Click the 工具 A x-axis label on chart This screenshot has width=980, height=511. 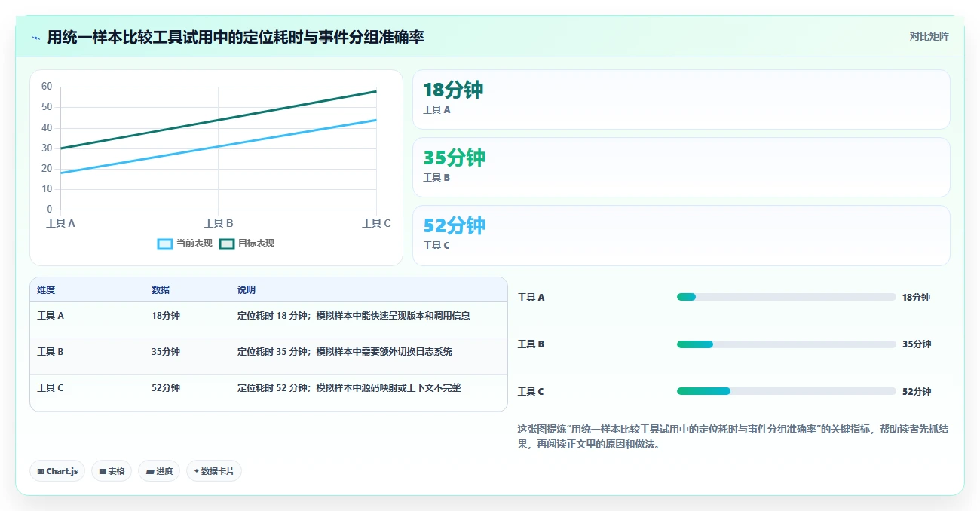[60, 223]
